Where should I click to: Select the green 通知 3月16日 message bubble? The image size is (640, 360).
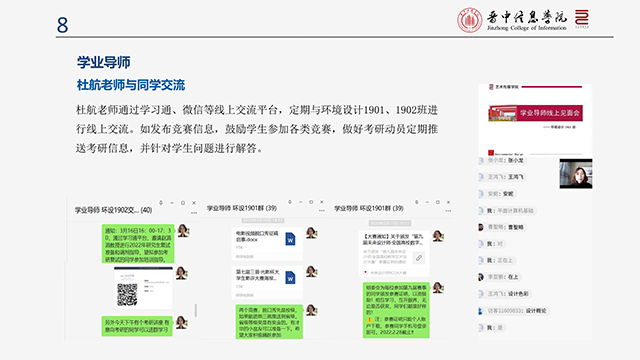(x=138, y=244)
